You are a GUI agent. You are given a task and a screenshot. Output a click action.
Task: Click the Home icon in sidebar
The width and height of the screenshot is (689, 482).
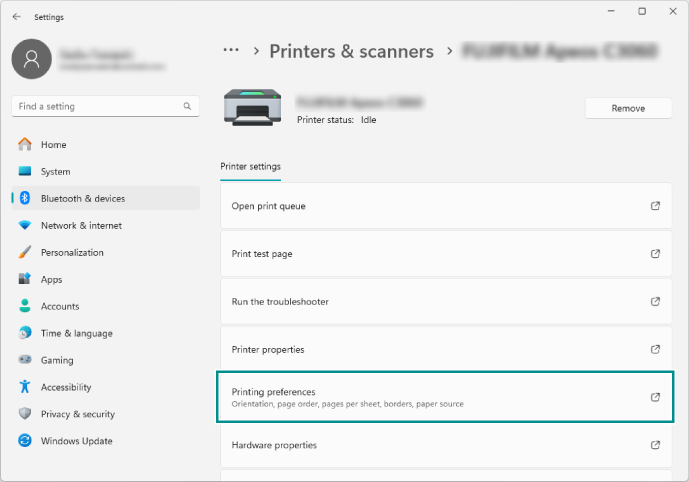click(25, 145)
